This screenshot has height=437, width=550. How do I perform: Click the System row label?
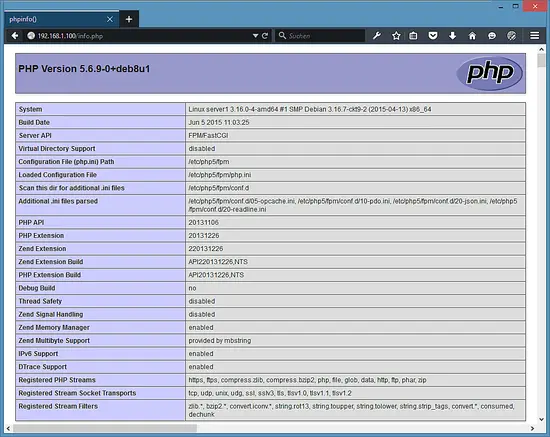click(31, 109)
